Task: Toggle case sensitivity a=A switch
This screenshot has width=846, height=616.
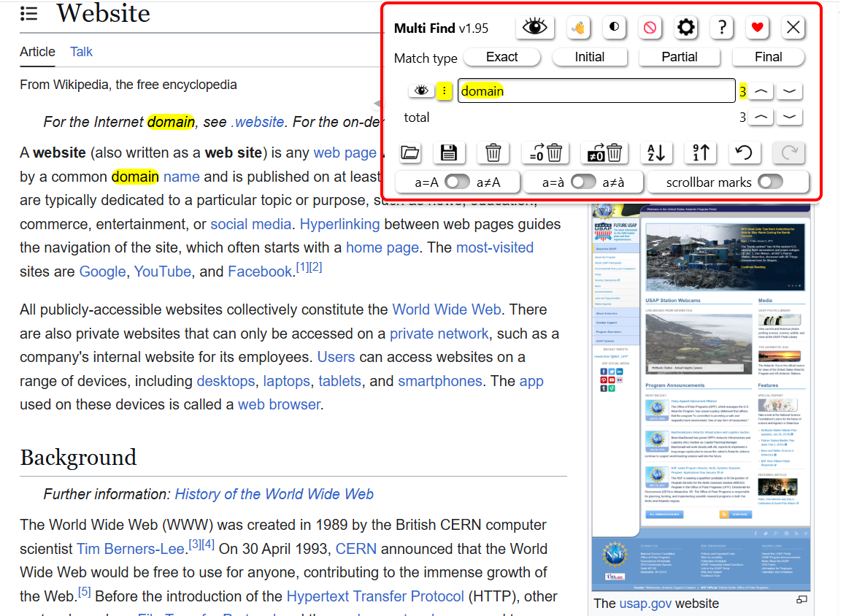Action: coord(457,182)
